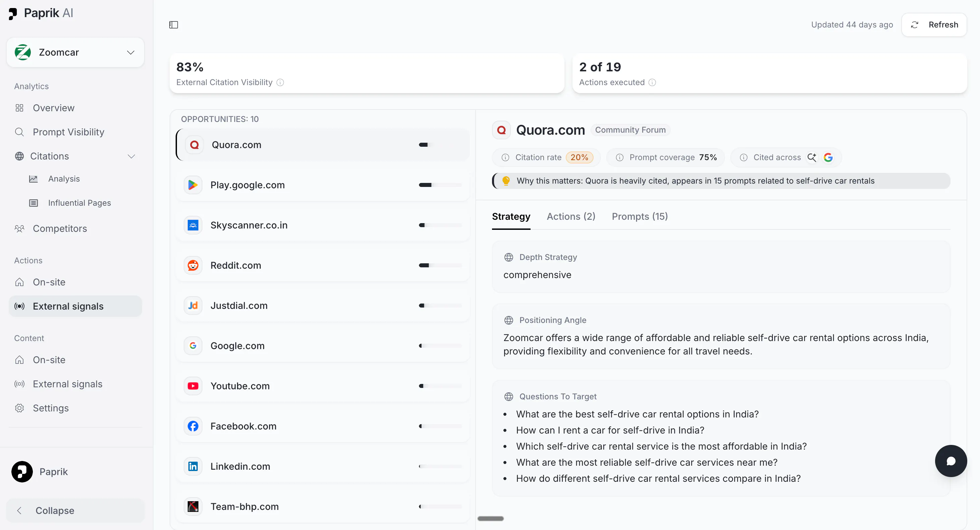Screen dimensions: 980x530
Task: Toggle the sidebar panel icon
Action: pos(174,25)
